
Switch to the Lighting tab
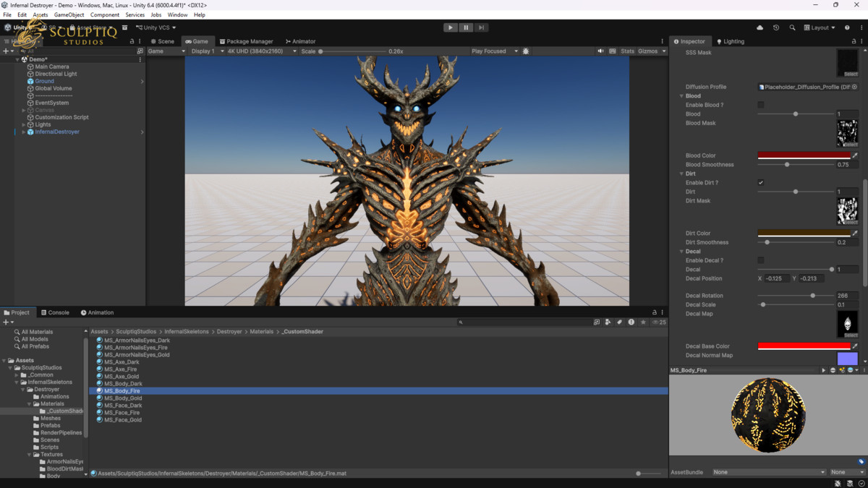[730, 41]
